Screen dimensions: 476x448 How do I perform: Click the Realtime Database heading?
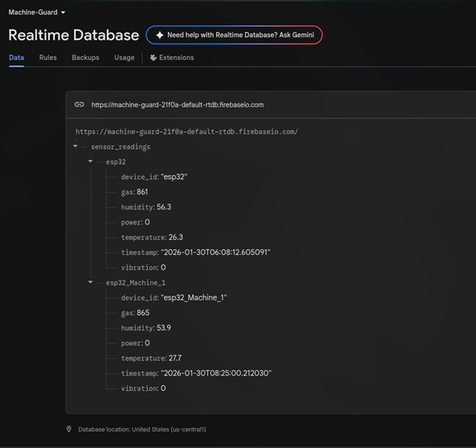coord(74,35)
